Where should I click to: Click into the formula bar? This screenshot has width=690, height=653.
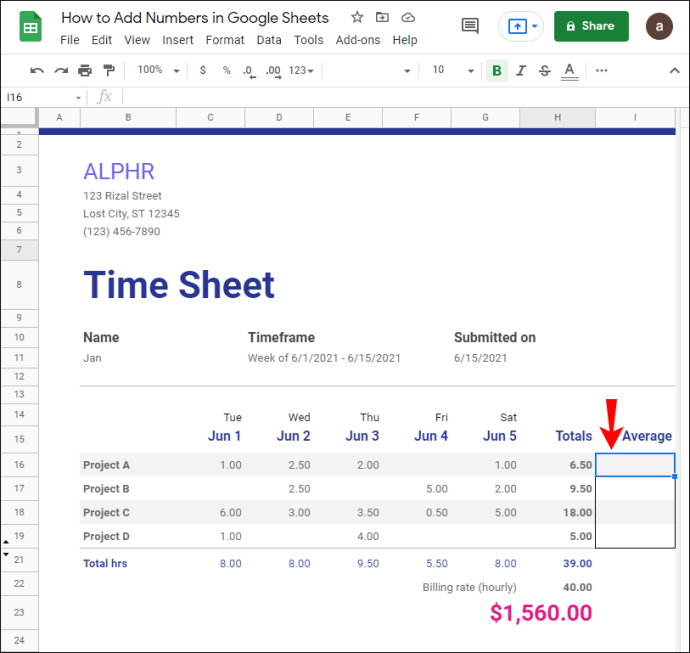403,97
